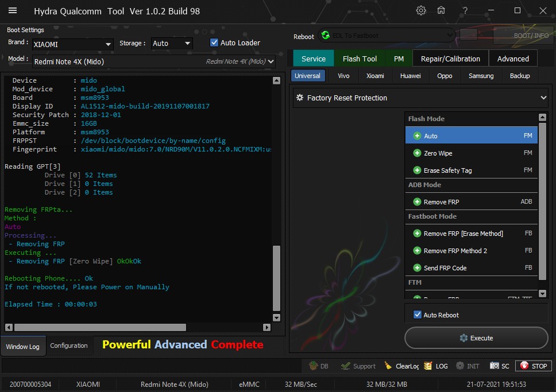The image size is (556, 392).
Task: Click FRP list scrollbar up arrow
Action: [542, 117]
